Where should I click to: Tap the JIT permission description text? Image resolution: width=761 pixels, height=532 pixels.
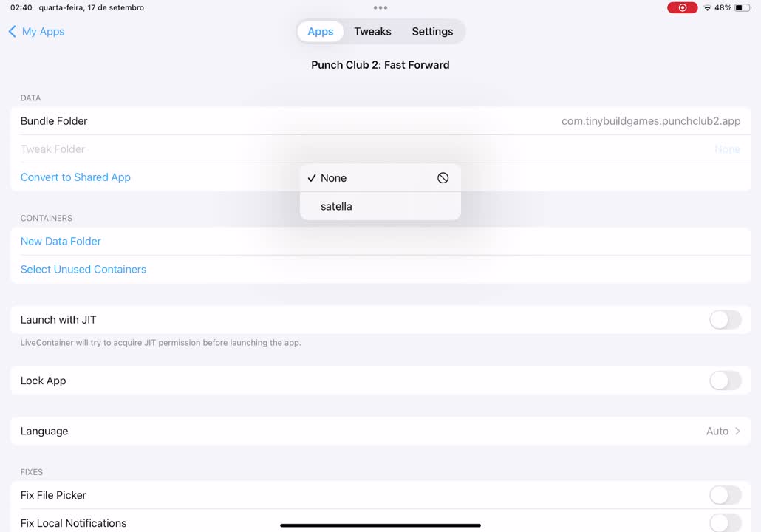pos(160,343)
